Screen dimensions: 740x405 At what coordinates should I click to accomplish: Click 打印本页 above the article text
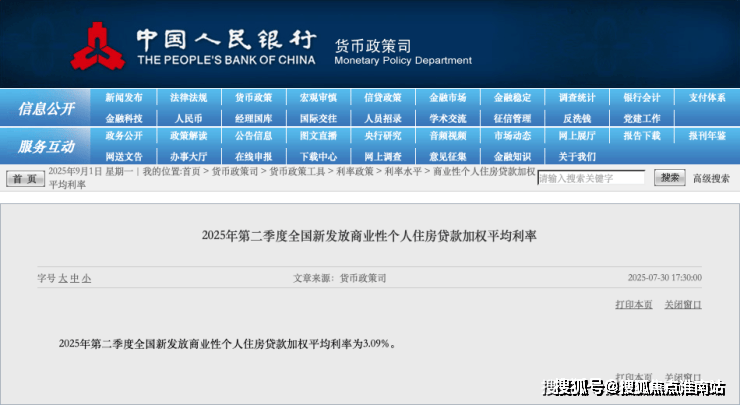[x=634, y=304]
